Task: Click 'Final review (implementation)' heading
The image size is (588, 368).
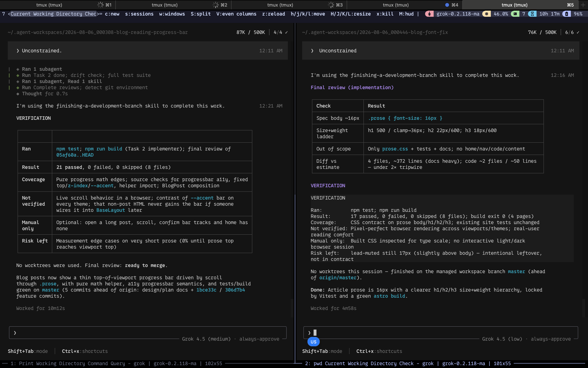Action: [x=352, y=87]
